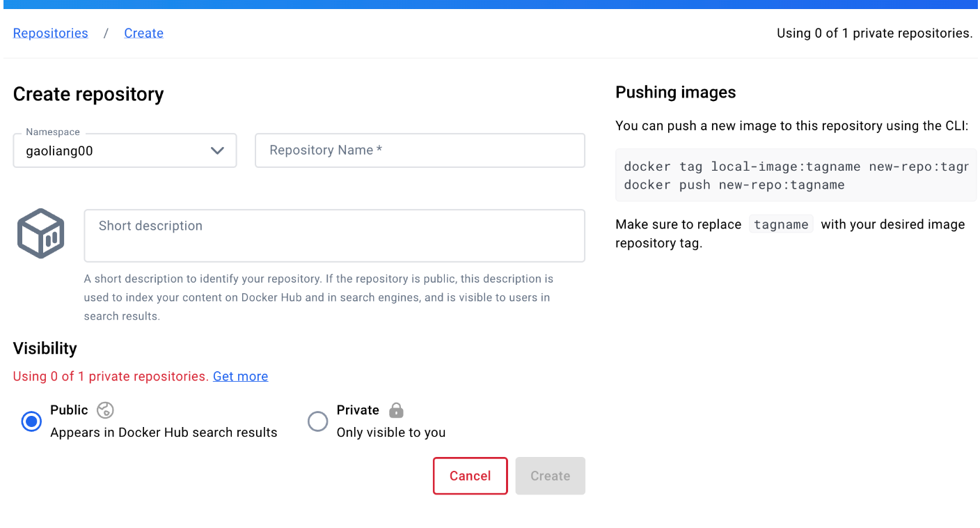Click the Pushing images heading
The image size is (980, 528).
pyautogui.click(x=676, y=92)
